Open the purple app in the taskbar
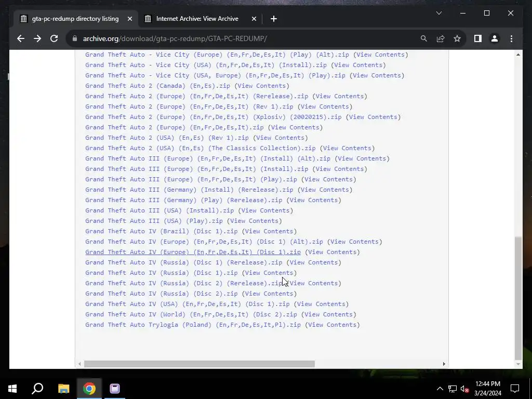Viewport: 532px width, 399px height. [x=115, y=389]
